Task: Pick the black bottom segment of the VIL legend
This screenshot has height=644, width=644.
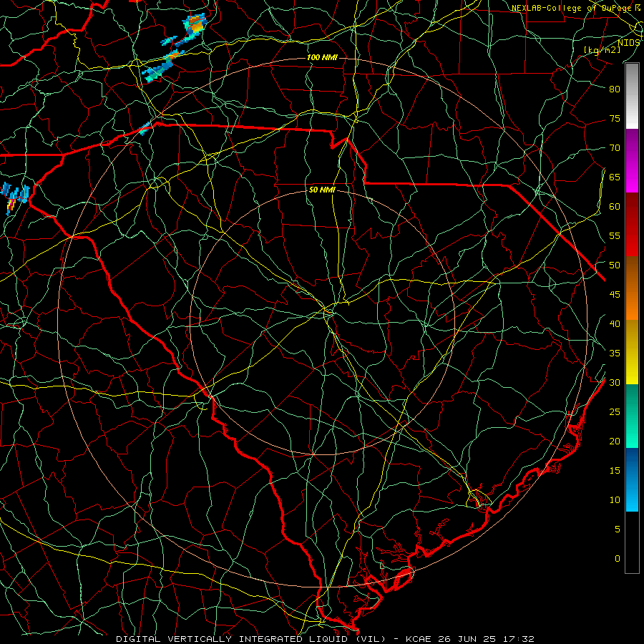Action: 632,542
